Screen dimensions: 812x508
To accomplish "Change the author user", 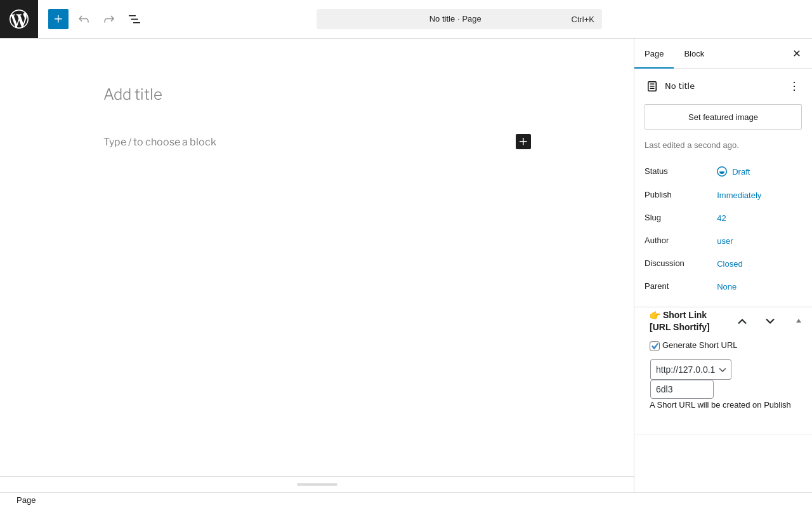I will (x=725, y=241).
